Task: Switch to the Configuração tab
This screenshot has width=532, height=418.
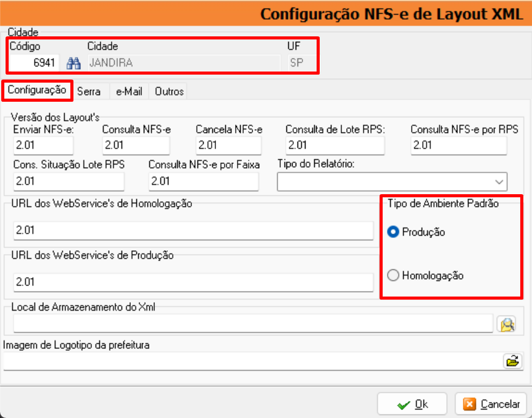Action: coord(37,90)
